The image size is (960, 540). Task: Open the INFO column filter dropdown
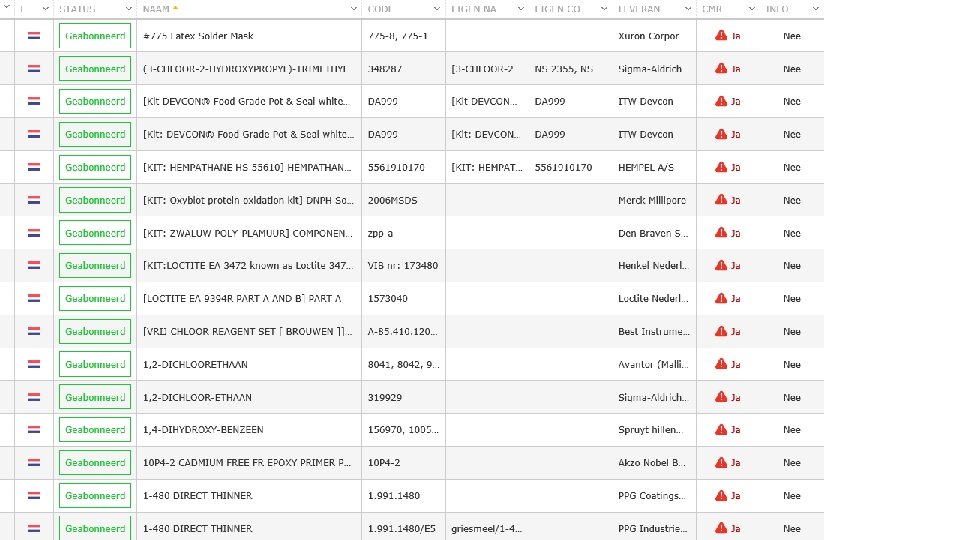816,9
